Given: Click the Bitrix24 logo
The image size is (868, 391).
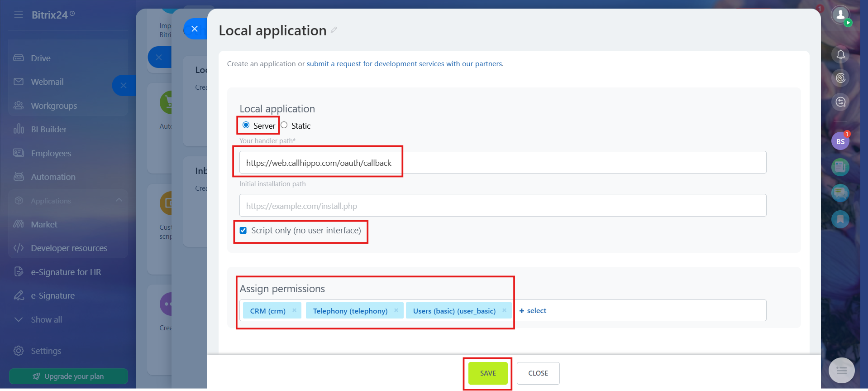Looking at the screenshot, I should pos(53,15).
